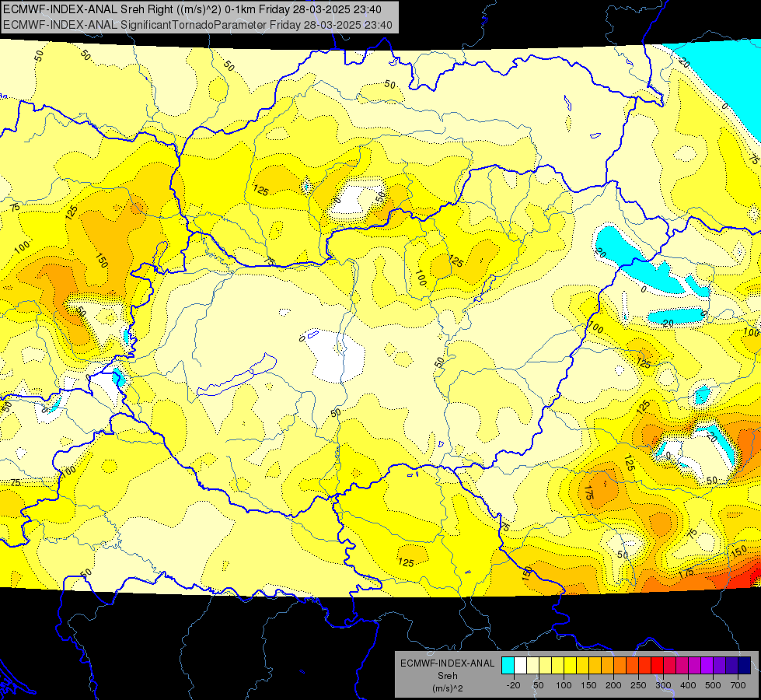Click the 300 legend scale value

[663, 685]
